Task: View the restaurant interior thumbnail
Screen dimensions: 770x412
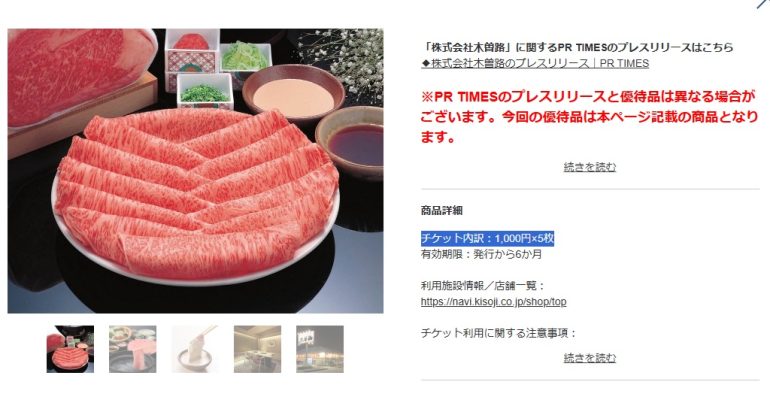Action: coord(257,349)
